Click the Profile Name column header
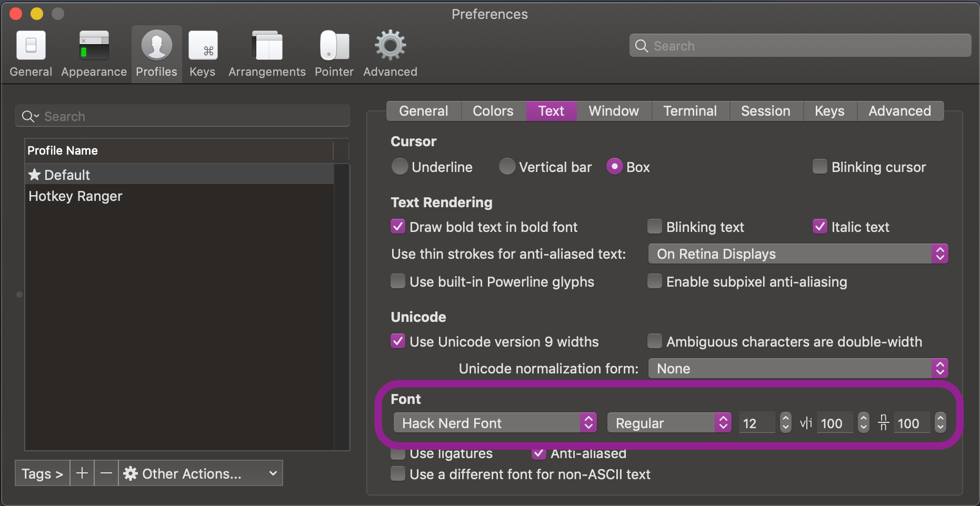Viewport: 980px width, 506px height. (179, 150)
